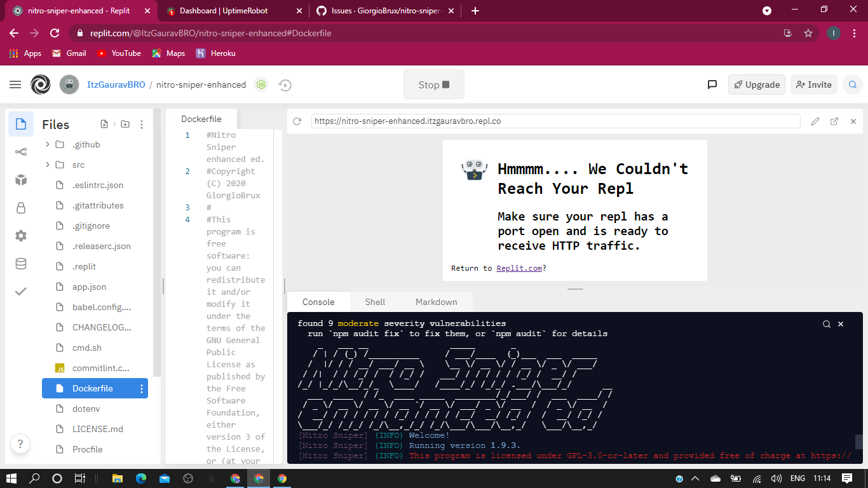Edit the webview URL with pencil icon

tap(815, 121)
